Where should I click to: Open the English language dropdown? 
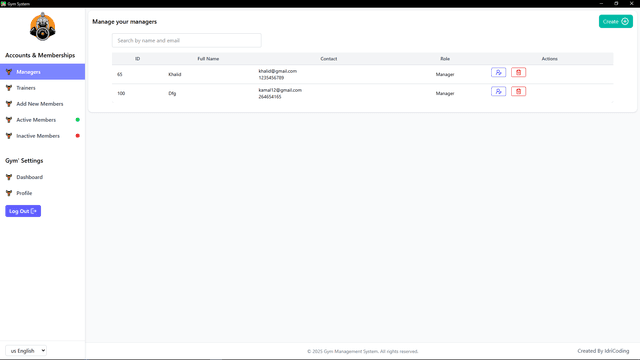[x=26, y=351]
